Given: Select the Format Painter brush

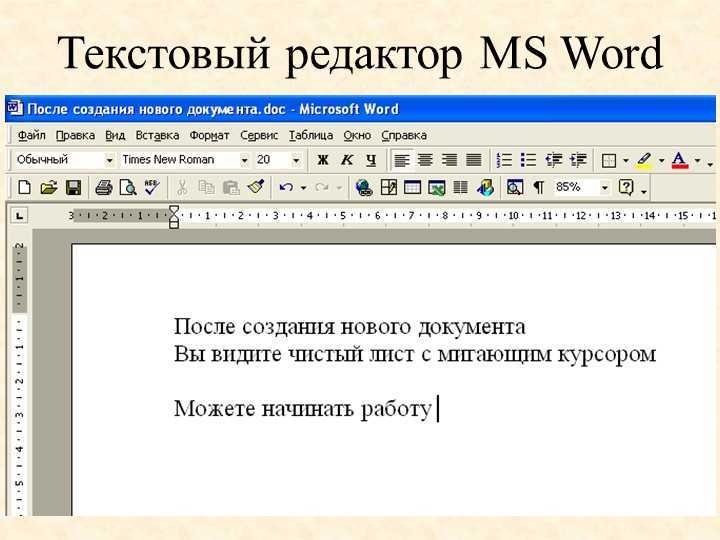Looking at the screenshot, I should coord(256,186).
